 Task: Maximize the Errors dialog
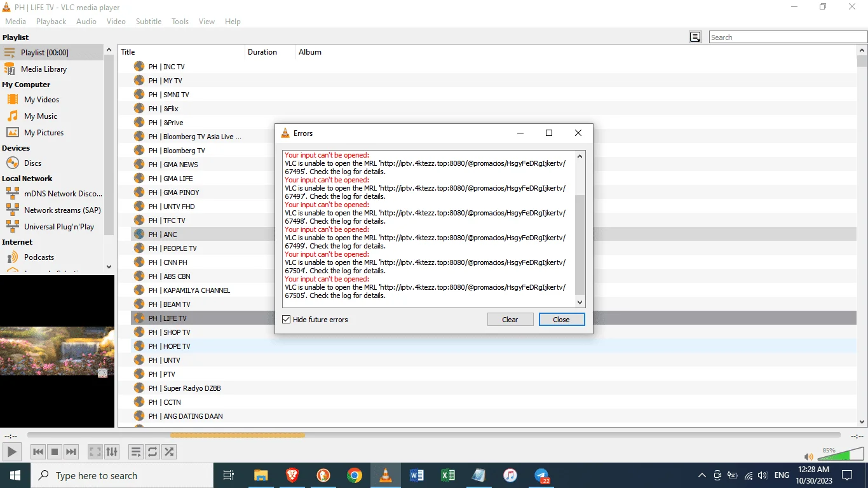pos(549,133)
